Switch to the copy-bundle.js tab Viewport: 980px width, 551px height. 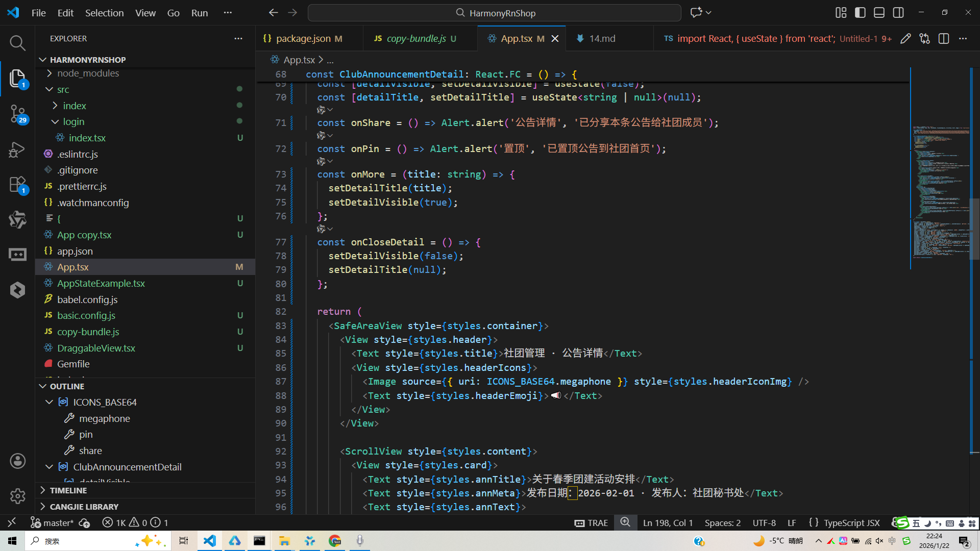(x=416, y=39)
